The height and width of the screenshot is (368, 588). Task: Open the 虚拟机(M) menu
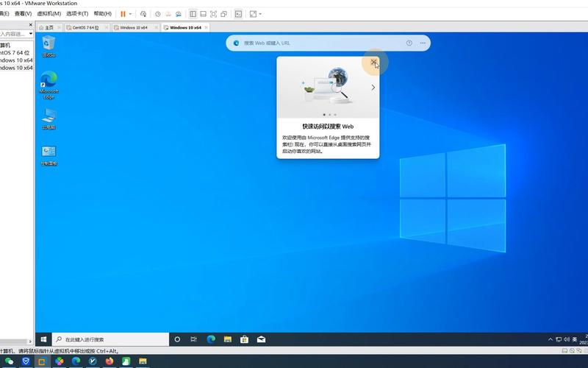[49, 13]
